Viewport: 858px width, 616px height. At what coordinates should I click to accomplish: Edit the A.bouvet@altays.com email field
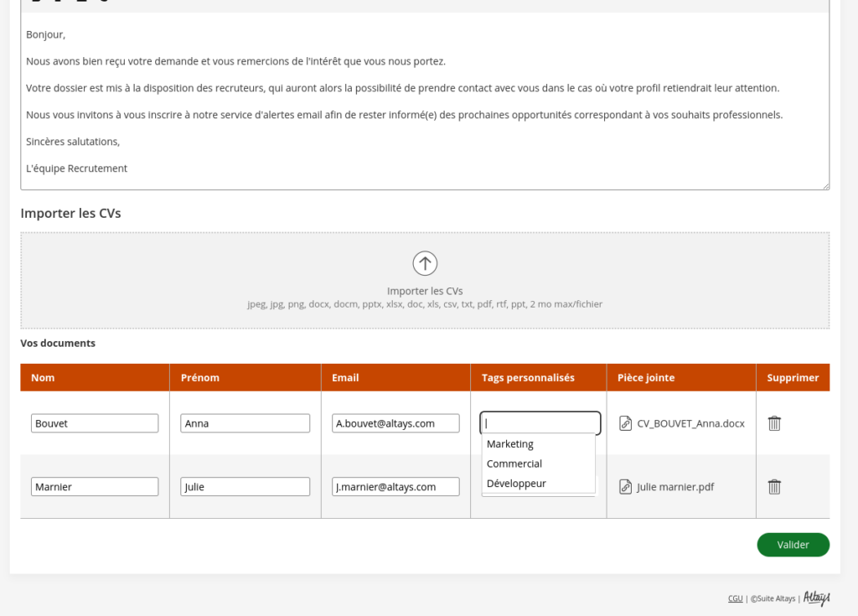point(395,423)
